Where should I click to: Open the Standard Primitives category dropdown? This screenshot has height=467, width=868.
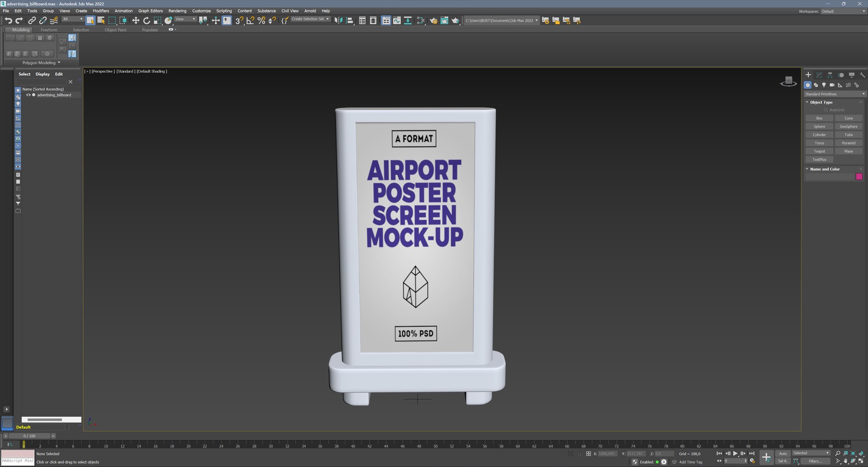pos(835,94)
